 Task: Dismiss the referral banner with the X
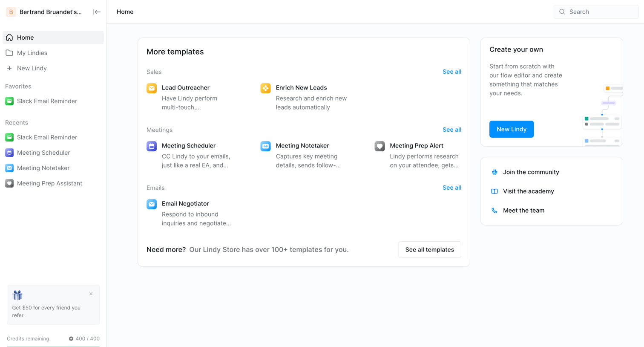click(x=91, y=294)
